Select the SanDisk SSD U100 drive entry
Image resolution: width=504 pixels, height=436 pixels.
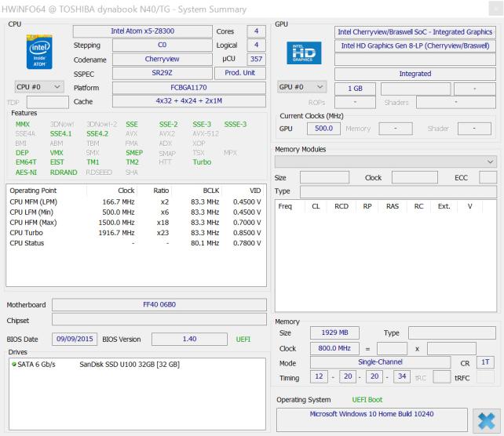pos(130,365)
